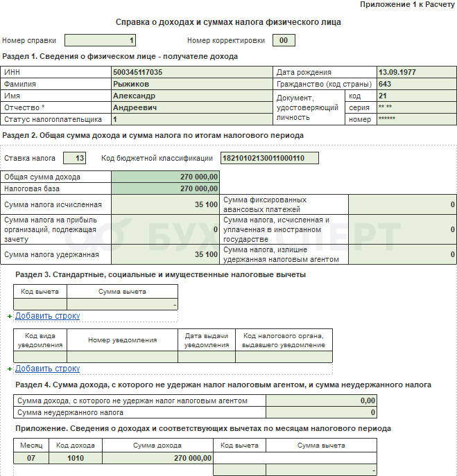
Task: Click the Гражданство code field 643
Action: pyautogui.click(x=417, y=84)
